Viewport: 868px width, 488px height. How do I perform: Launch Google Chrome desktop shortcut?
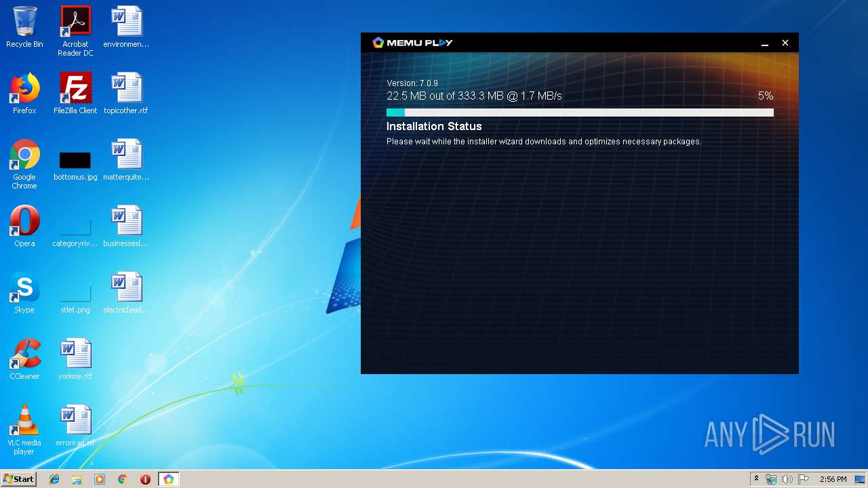click(24, 164)
